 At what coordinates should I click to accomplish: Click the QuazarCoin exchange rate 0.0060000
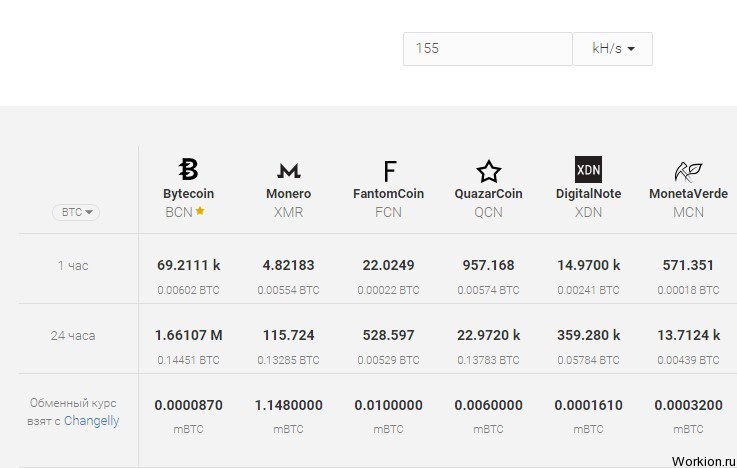coord(488,406)
